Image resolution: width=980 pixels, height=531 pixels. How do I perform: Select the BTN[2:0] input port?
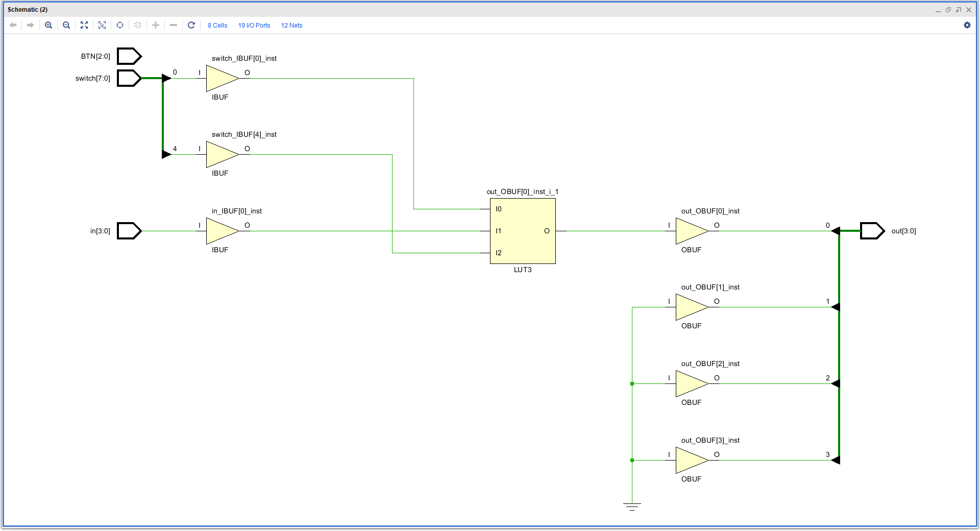click(x=129, y=56)
